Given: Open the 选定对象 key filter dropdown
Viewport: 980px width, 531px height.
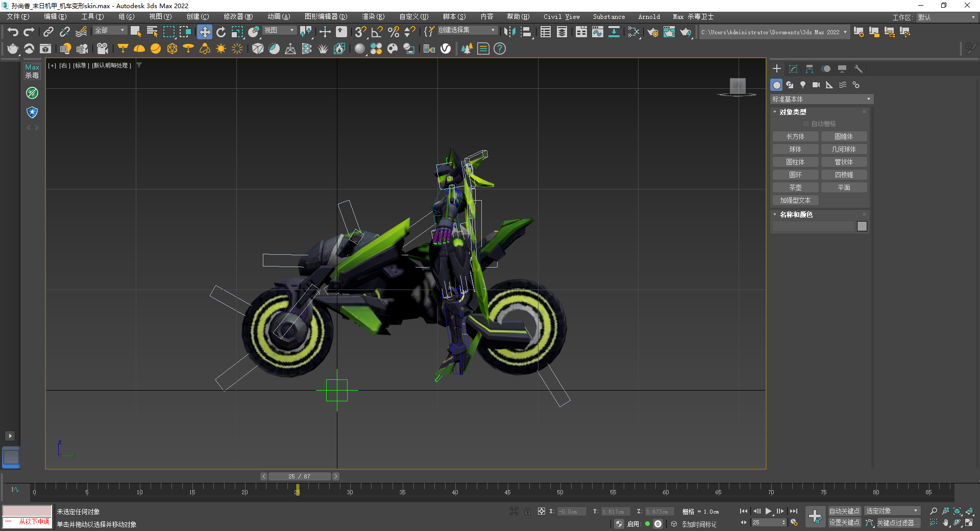Looking at the screenshot, I should click(892, 511).
